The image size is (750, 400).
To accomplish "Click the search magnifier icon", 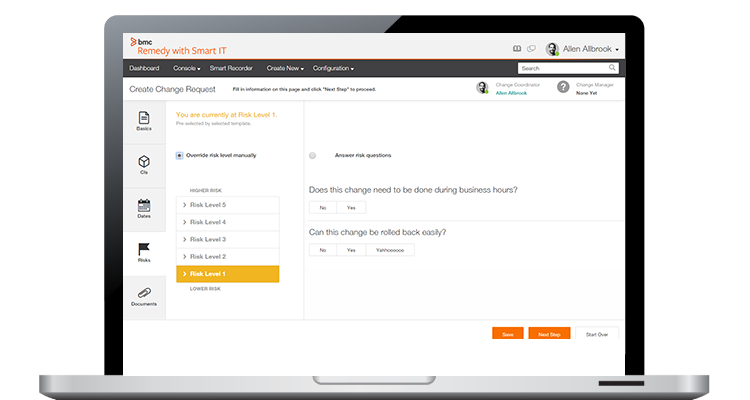I will pos(613,68).
